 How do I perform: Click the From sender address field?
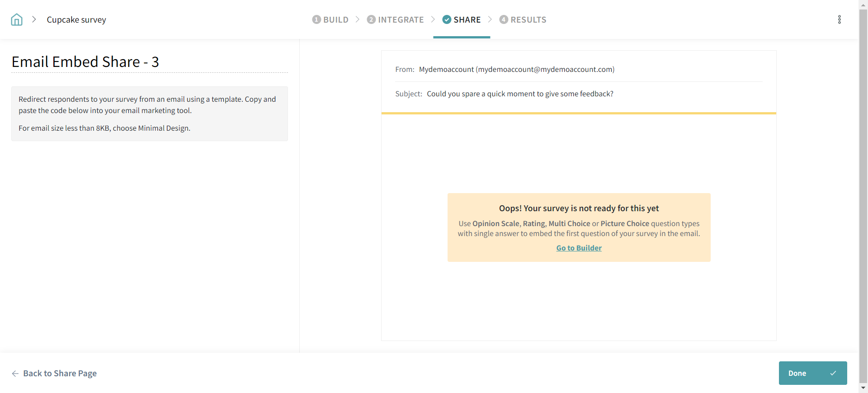pos(516,69)
